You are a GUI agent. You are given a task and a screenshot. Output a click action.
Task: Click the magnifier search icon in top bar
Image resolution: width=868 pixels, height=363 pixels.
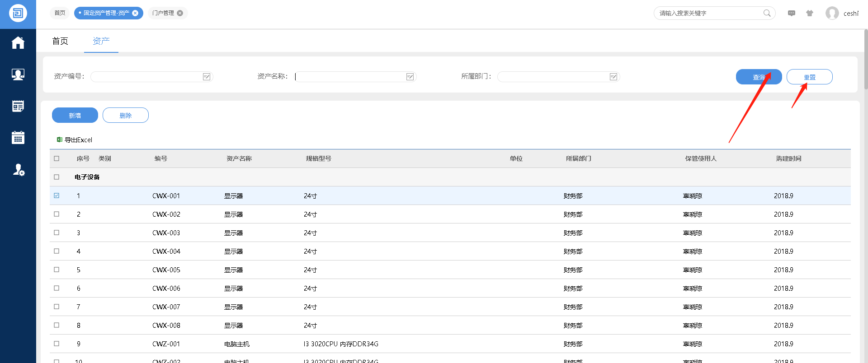(x=767, y=13)
